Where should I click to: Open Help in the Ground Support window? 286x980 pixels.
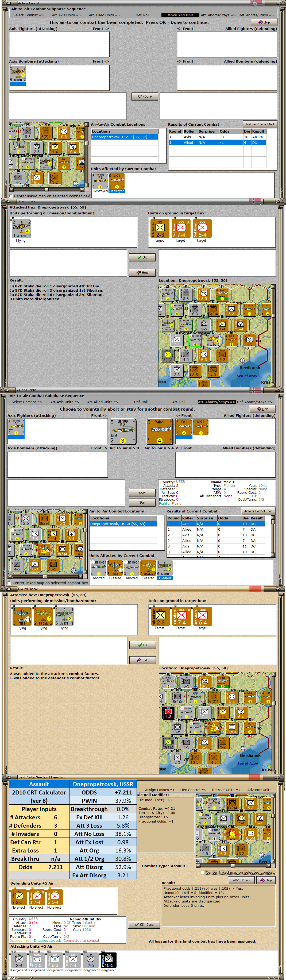pos(143,660)
